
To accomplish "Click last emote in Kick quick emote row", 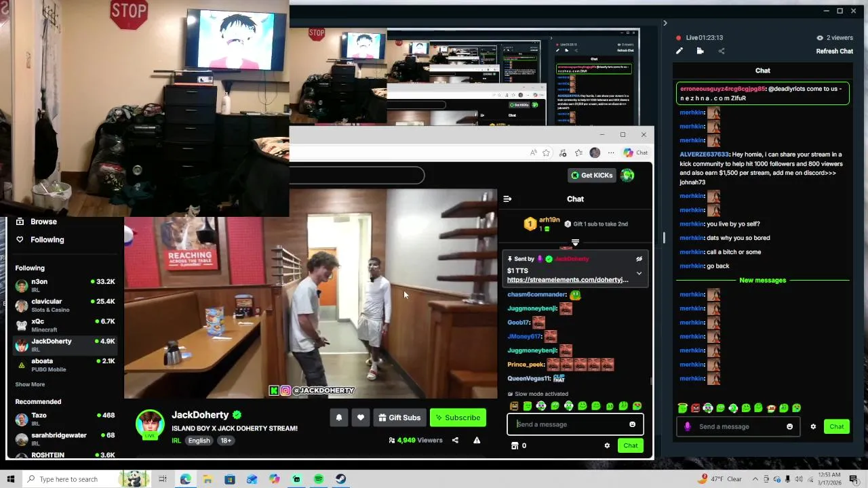I will pyautogui.click(x=637, y=406).
